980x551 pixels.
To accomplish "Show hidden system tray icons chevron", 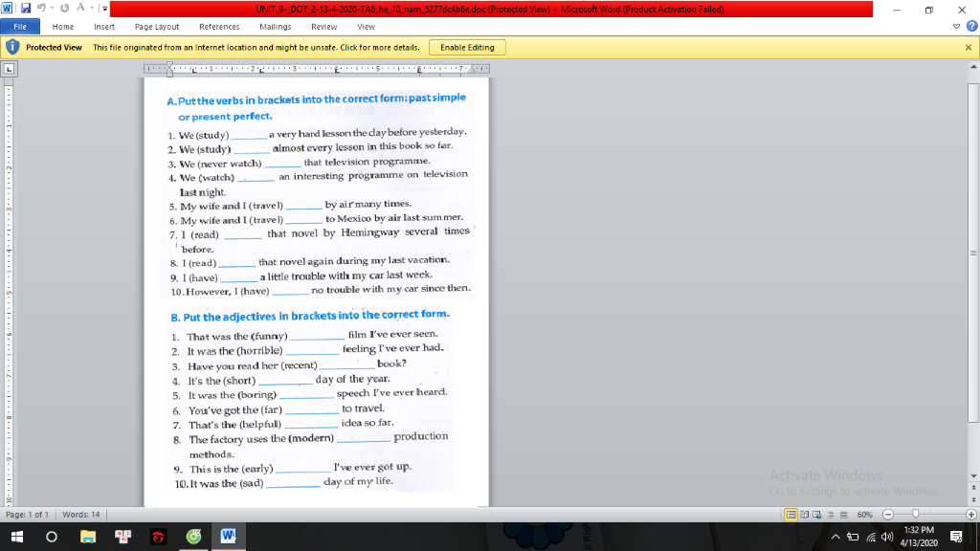I will point(835,537).
